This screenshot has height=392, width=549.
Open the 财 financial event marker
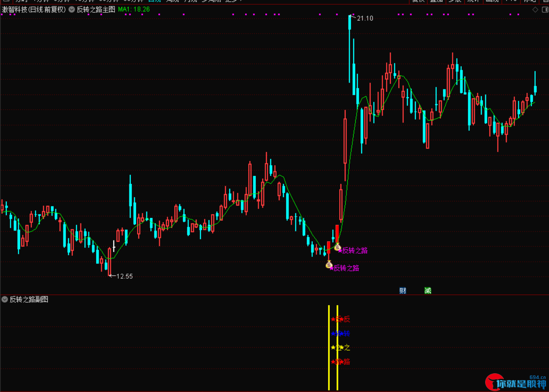403,290
